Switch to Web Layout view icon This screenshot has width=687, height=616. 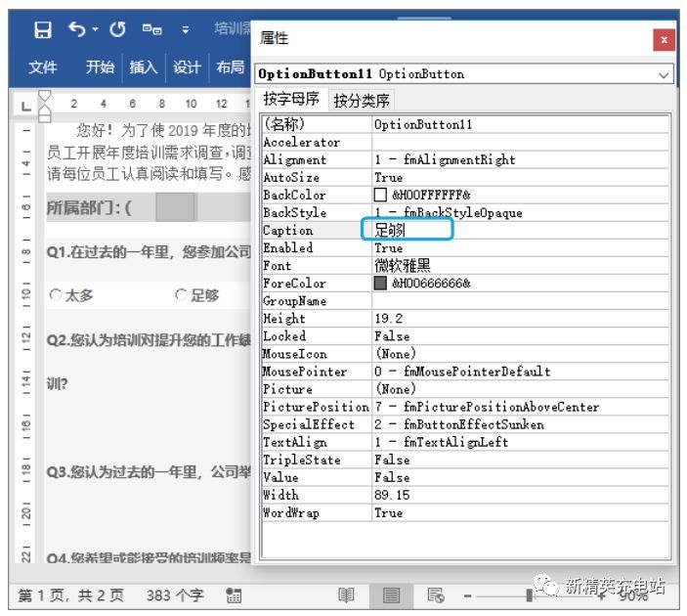[436, 595]
